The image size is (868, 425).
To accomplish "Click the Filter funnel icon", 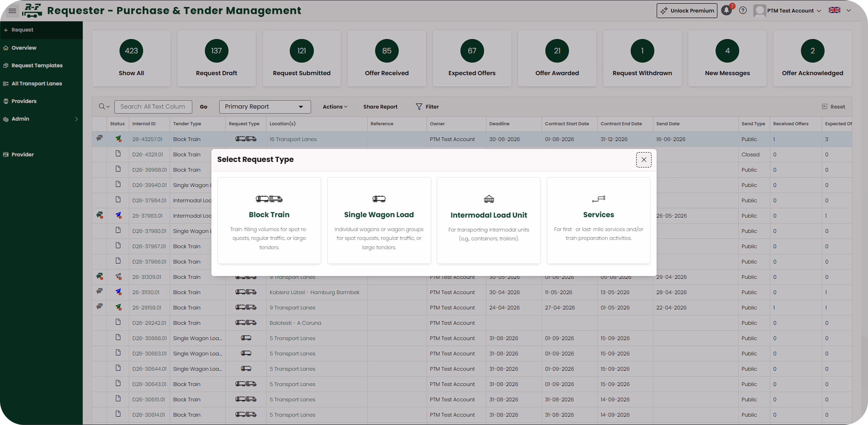I will (419, 107).
